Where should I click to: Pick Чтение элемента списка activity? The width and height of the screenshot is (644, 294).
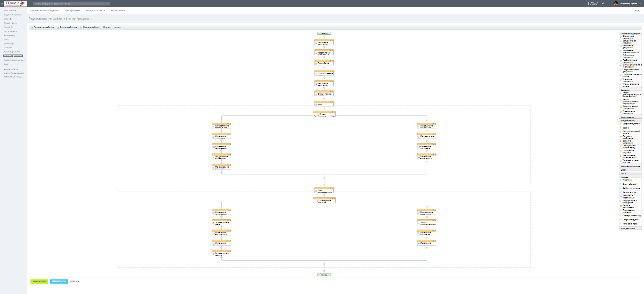click(x=630, y=85)
